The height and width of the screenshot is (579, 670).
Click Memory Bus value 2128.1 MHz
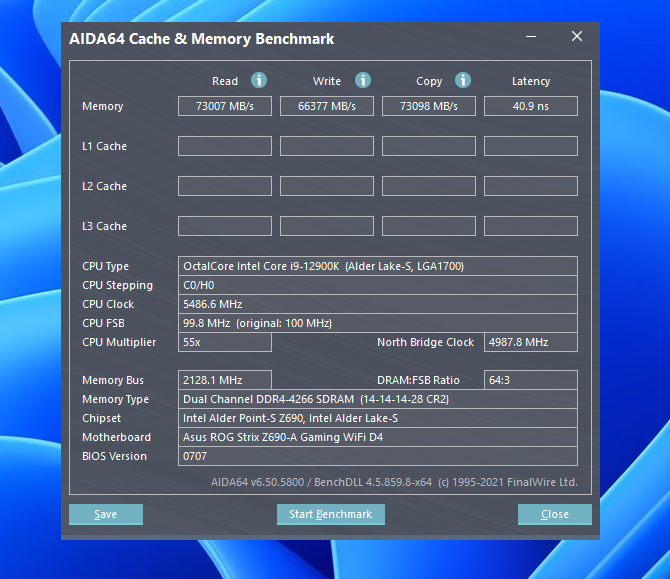point(225,380)
